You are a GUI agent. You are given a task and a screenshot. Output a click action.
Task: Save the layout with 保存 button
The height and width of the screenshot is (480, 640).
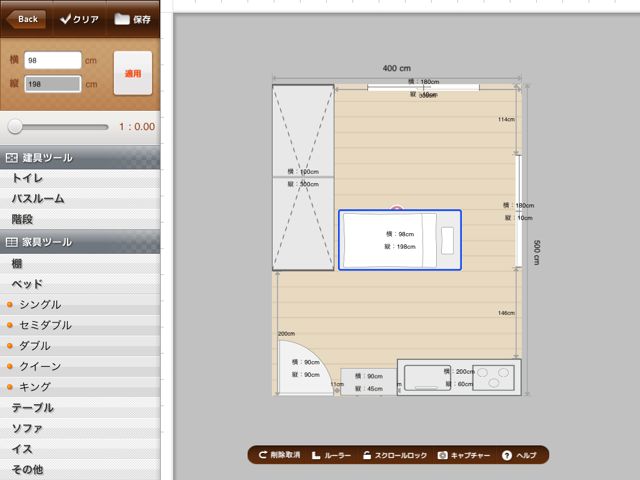pyautogui.click(x=133, y=19)
